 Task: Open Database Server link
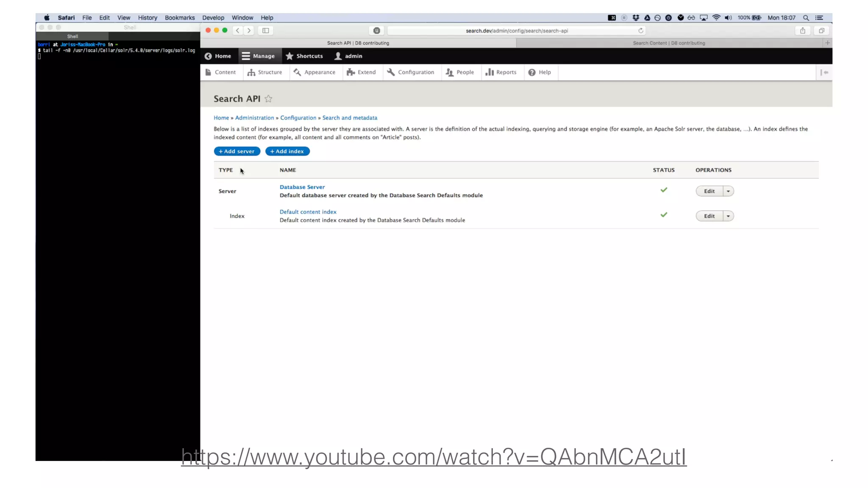(x=302, y=187)
